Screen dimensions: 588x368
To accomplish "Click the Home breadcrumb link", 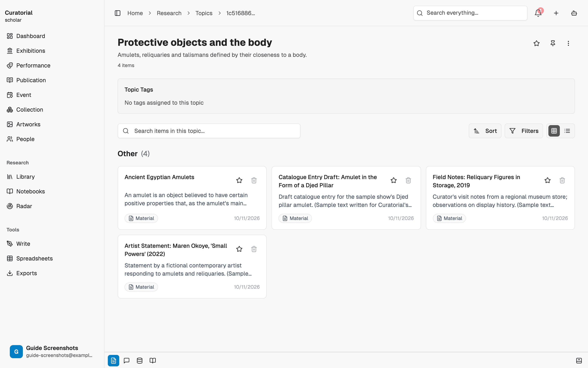I will (135, 13).
